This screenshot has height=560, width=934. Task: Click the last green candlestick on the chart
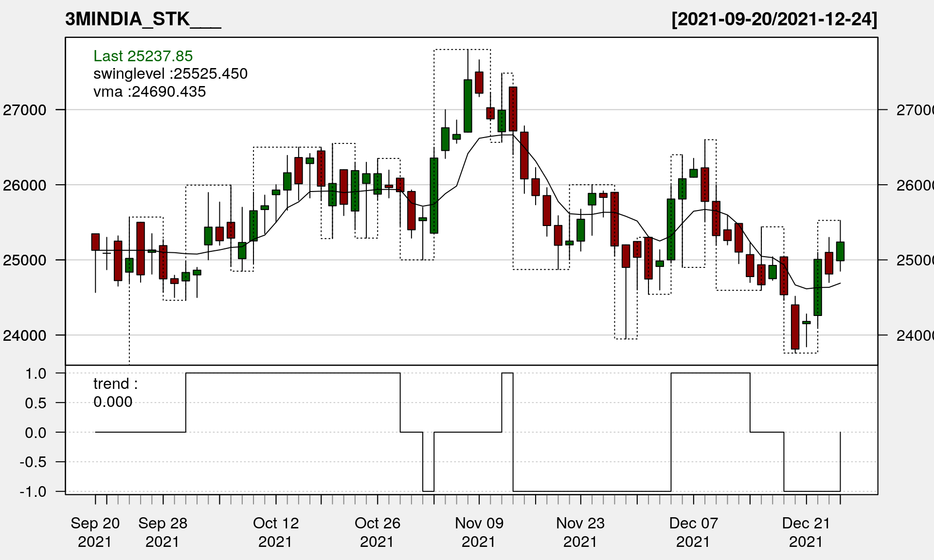pyautogui.click(x=840, y=251)
